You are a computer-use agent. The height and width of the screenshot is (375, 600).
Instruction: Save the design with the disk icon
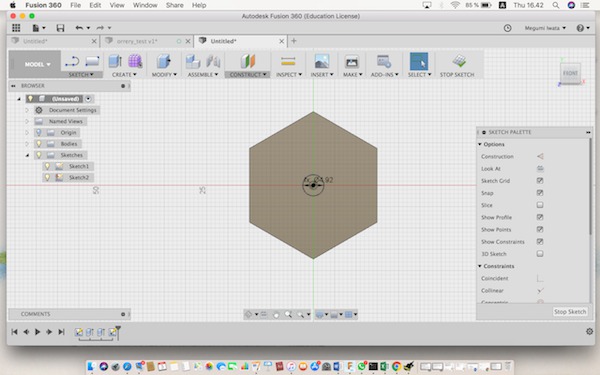(x=60, y=28)
